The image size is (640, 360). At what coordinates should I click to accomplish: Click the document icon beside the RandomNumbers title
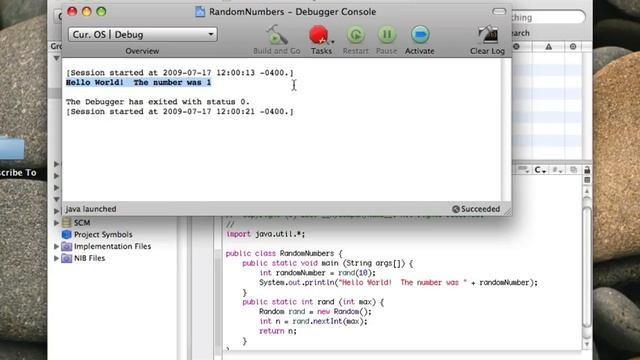pyautogui.click(x=200, y=11)
